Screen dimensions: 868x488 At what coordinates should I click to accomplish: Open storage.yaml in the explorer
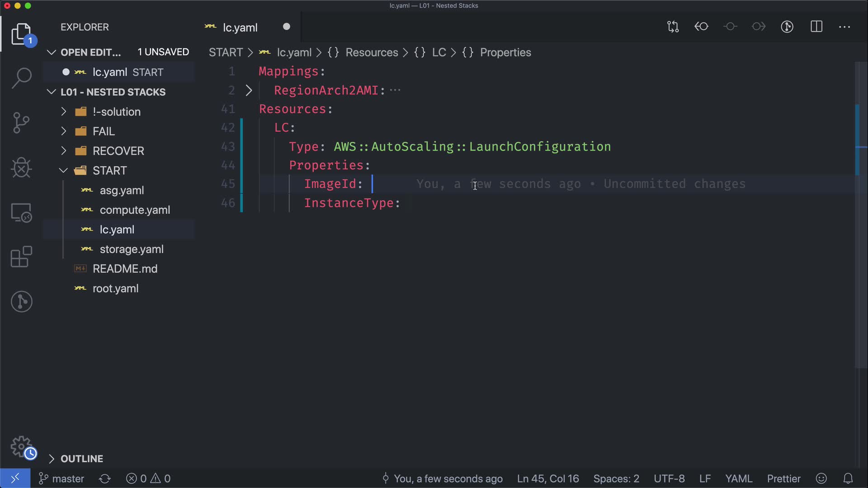pyautogui.click(x=132, y=249)
